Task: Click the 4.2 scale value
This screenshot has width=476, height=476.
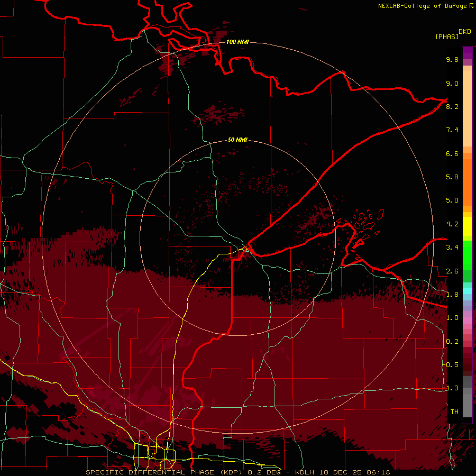Action: click(x=452, y=224)
